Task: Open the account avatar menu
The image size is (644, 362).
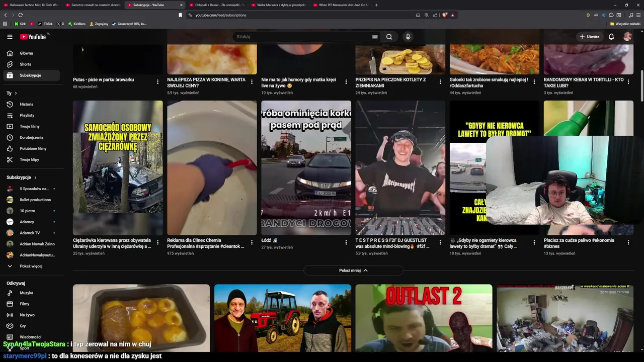Action: click(x=627, y=37)
